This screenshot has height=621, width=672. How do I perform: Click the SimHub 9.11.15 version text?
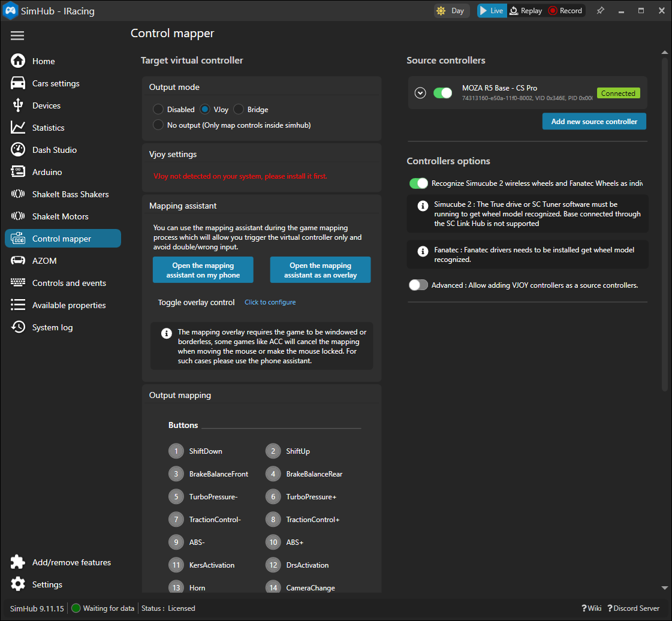pyautogui.click(x=37, y=608)
